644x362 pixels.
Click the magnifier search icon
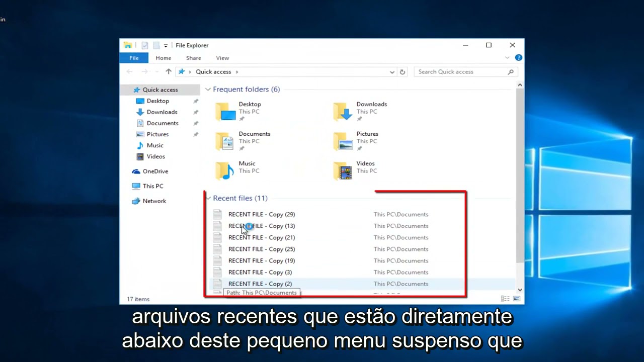(511, 72)
